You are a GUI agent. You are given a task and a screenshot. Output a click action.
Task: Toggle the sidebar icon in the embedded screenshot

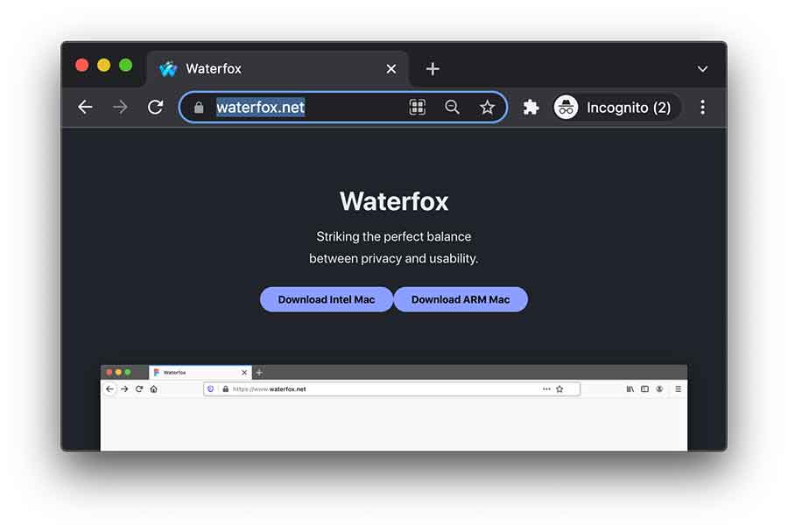click(645, 388)
